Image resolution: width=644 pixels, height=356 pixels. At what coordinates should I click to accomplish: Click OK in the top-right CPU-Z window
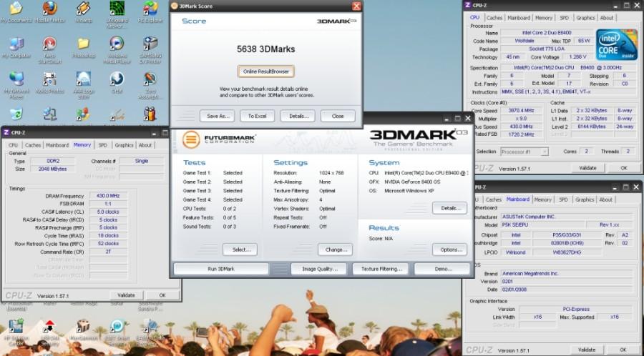tap(624, 168)
